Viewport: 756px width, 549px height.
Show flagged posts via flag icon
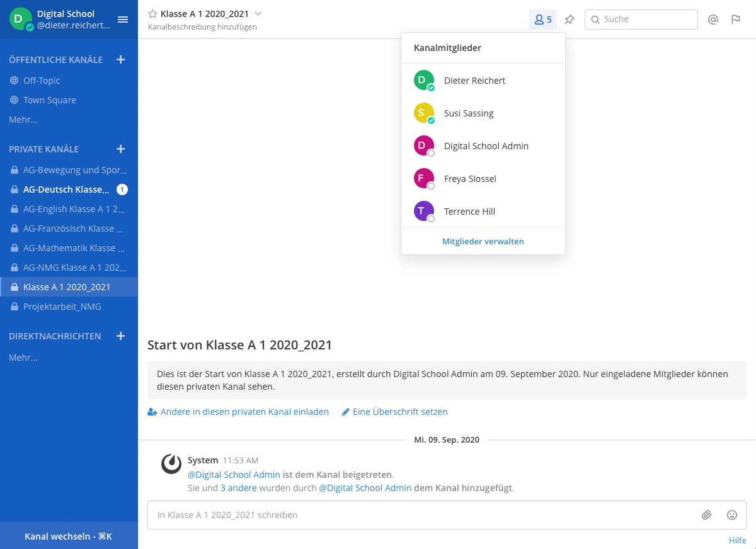(735, 20)
